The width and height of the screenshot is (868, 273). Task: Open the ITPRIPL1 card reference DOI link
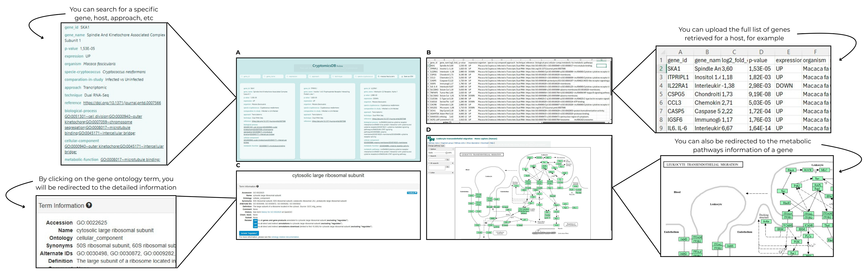(329, 121)
